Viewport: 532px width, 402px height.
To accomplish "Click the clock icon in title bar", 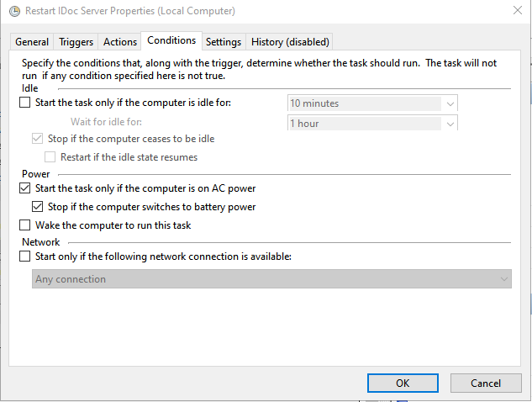I will 12,11.
